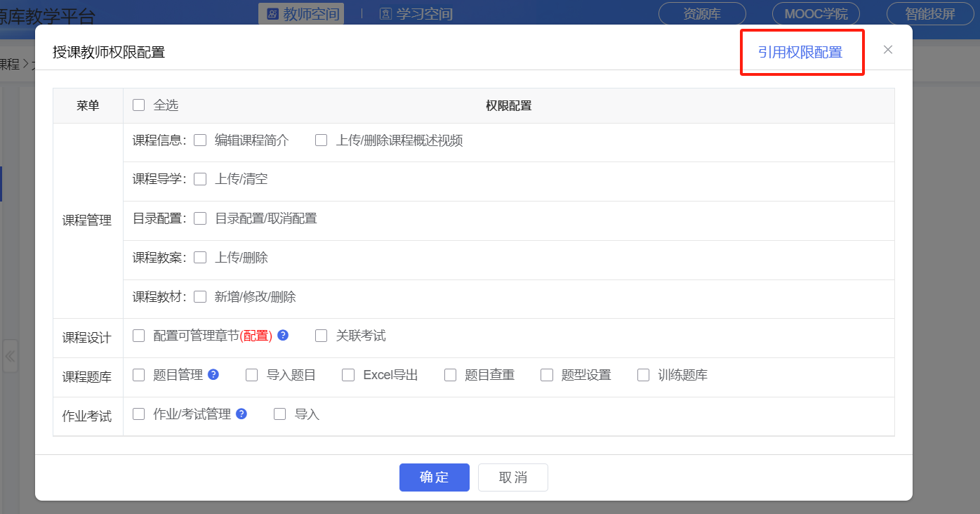Check the 训练题库 checkbox
The width and height of the screenshot is (980, 514).
[x=643, y=374]
